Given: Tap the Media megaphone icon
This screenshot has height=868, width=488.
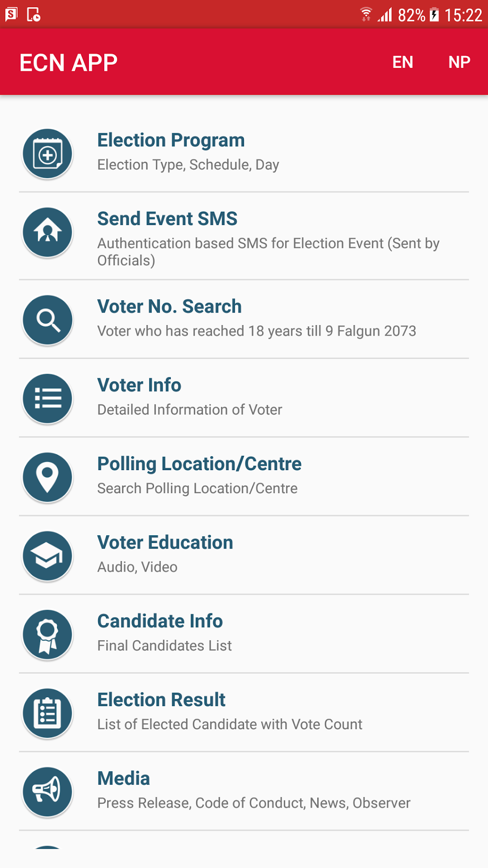Looking at the screenshot, I should [x=47, y=791].
